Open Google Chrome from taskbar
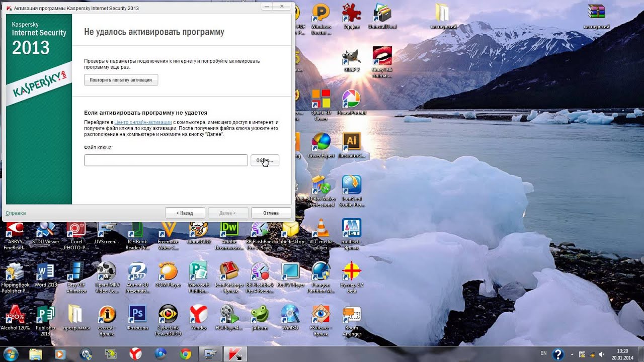 (x=186, y=354)
